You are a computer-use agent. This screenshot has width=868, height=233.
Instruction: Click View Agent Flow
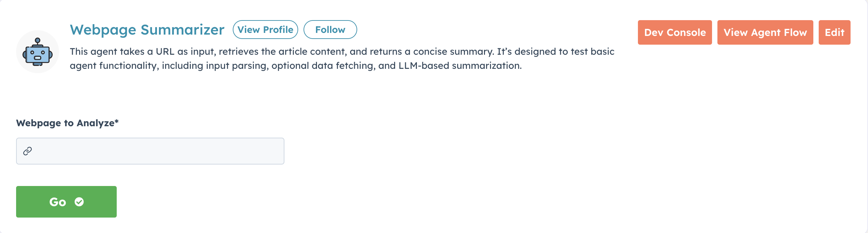click(x=765, y=32)
